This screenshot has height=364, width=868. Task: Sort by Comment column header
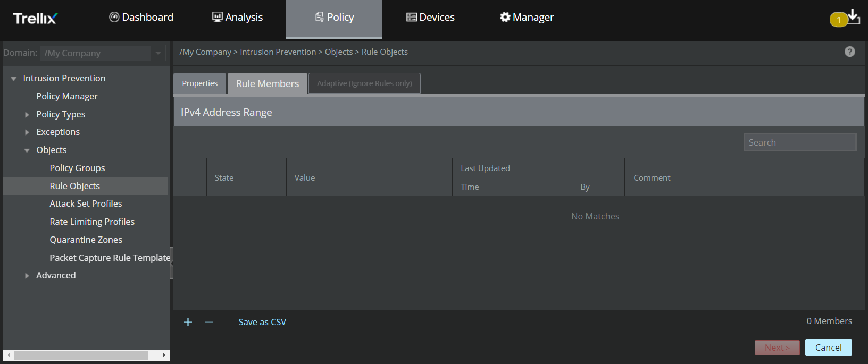coord(745,177)
